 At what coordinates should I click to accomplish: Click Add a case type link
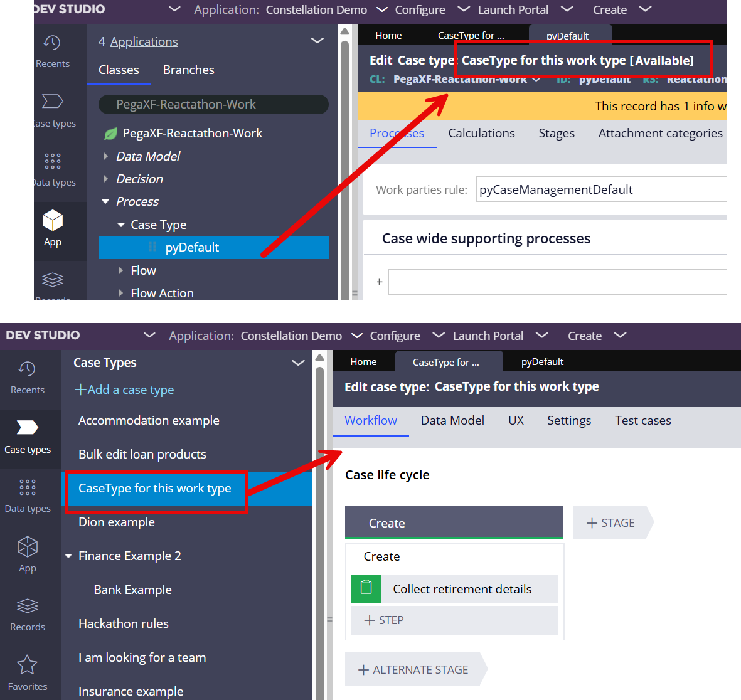click(124, 390)
